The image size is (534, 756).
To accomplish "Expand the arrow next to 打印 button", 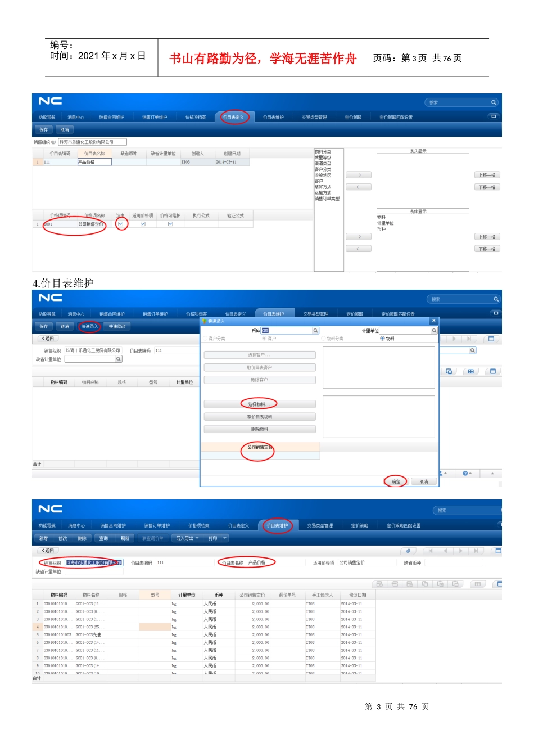I will tap(225, 538).
